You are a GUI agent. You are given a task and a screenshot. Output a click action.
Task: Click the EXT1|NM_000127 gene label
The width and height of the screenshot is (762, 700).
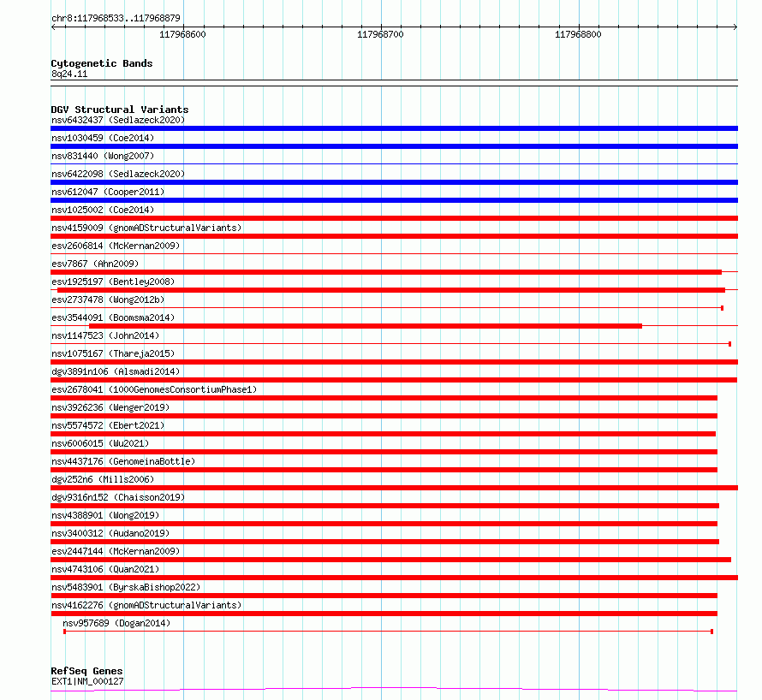[x=87, y=681]
